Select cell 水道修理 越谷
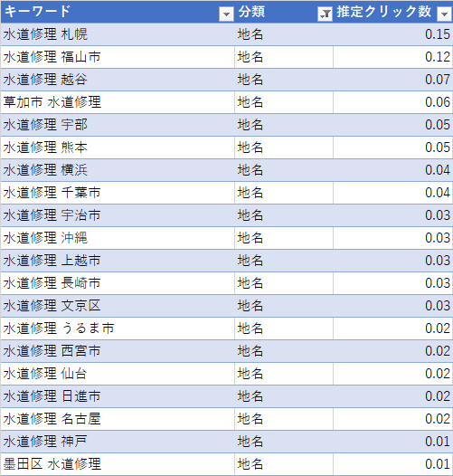The image size is (453, 476). (118, 80)
